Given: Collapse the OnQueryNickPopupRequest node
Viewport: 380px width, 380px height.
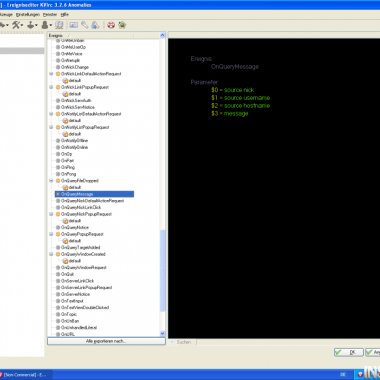Looking at the screenshot, I should (x=51, y=214).
